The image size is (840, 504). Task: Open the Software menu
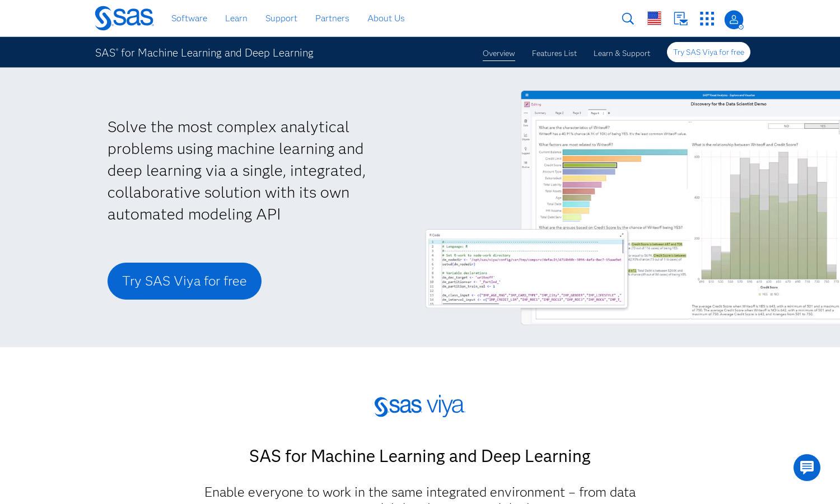189,18
